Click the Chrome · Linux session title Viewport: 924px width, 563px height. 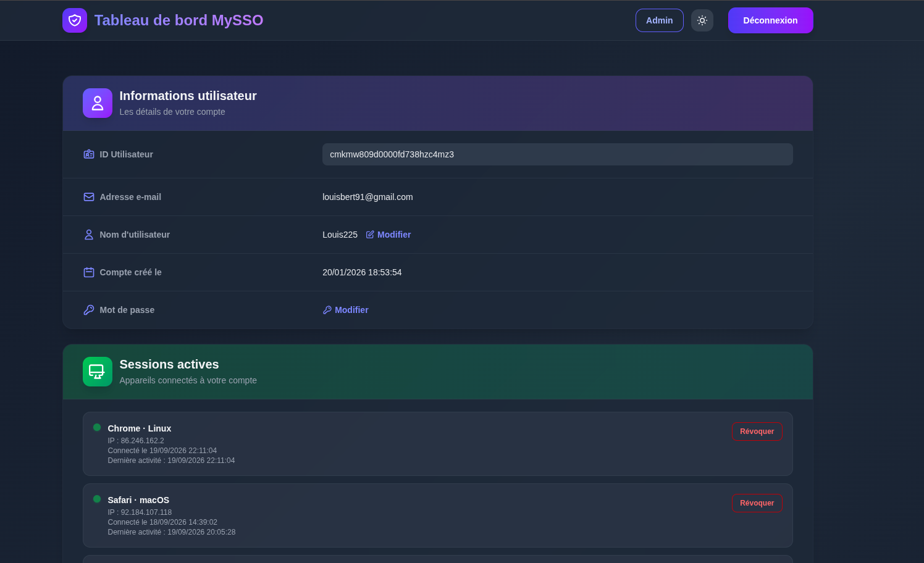coord(140,428)
